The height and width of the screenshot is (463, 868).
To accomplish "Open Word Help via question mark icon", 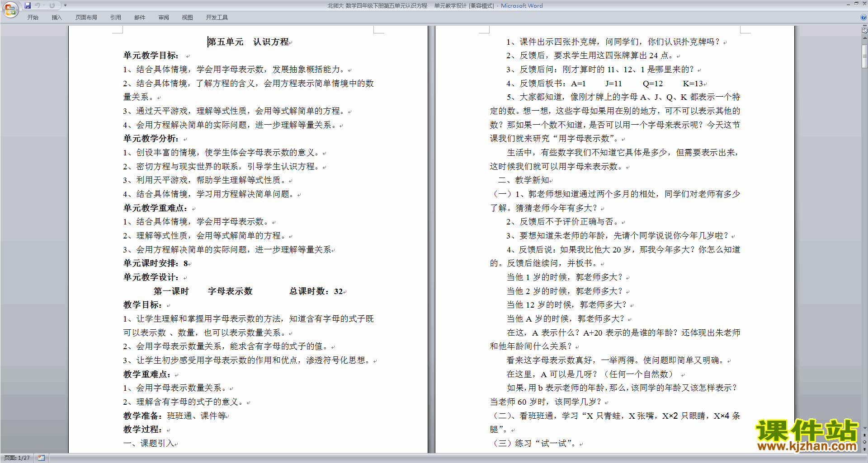I will (x=863, y=17).
